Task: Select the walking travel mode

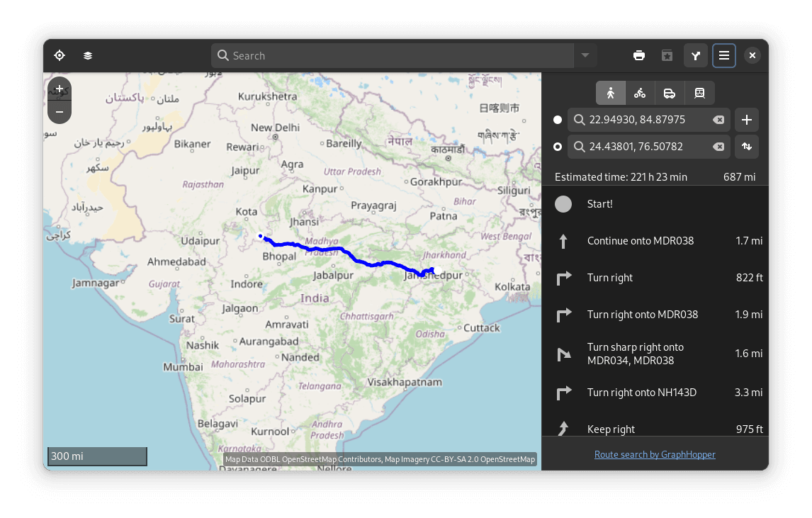Action: [610, 93]
